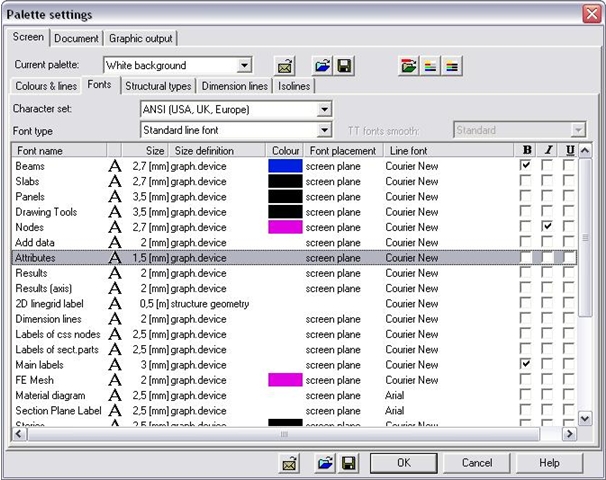Click the save palette floppy icon at top
This screenshot has width=606, height=480.
tap(344, 66)
